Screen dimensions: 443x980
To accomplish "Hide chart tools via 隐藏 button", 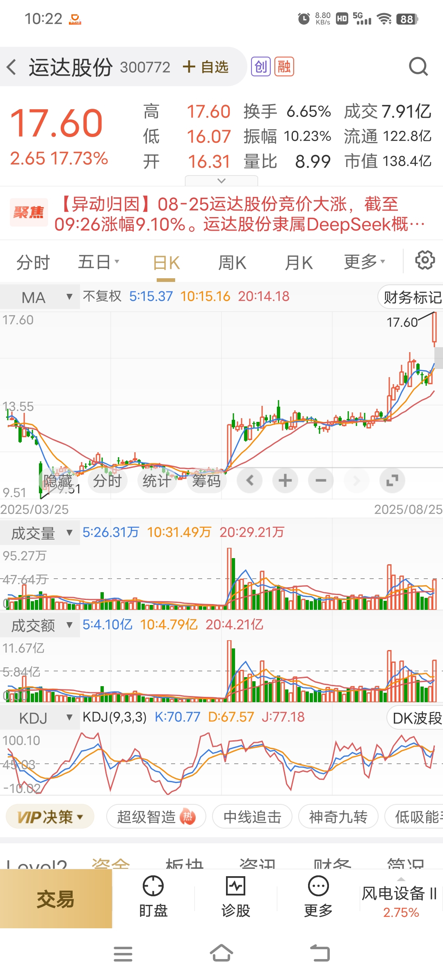I will point(57,480).
